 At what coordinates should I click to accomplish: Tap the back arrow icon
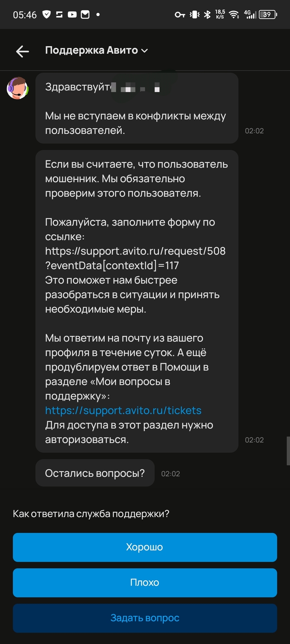coord(22,51)
